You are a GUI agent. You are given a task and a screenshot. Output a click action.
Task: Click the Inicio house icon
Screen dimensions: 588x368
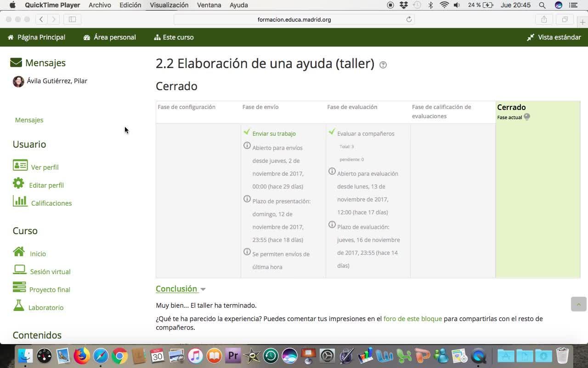tap(19, 252)
